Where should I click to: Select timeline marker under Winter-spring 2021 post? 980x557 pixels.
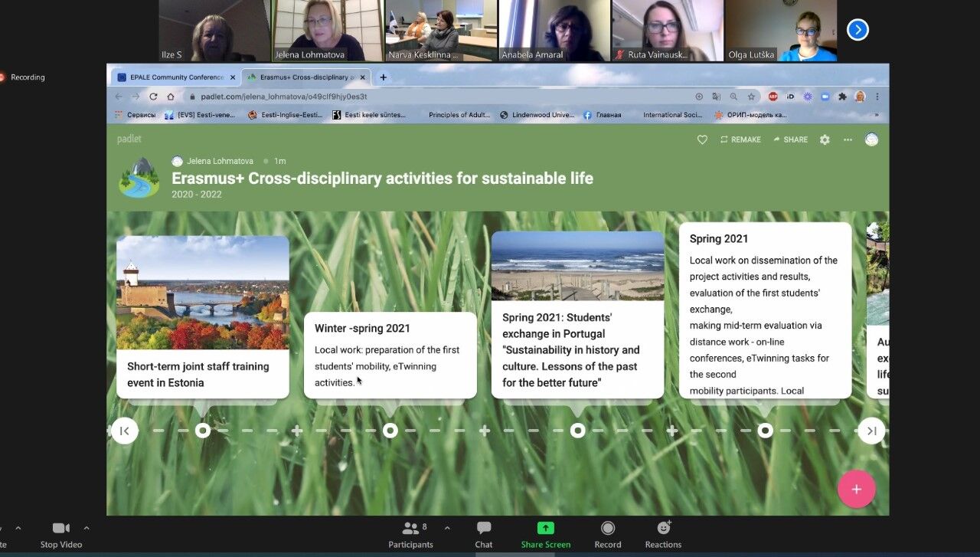[x=390, y=431]
